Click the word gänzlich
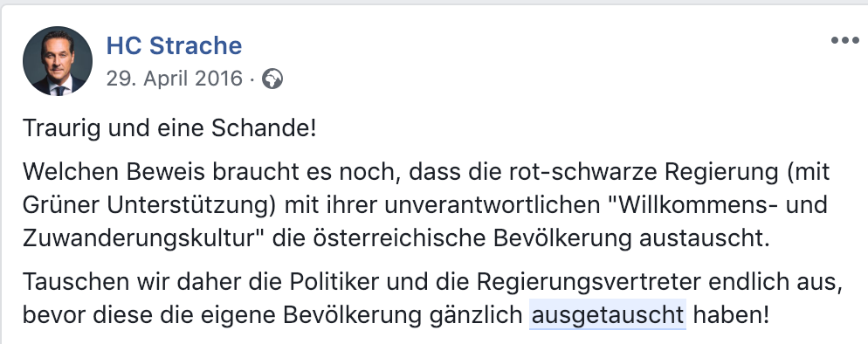 (476, 316)
